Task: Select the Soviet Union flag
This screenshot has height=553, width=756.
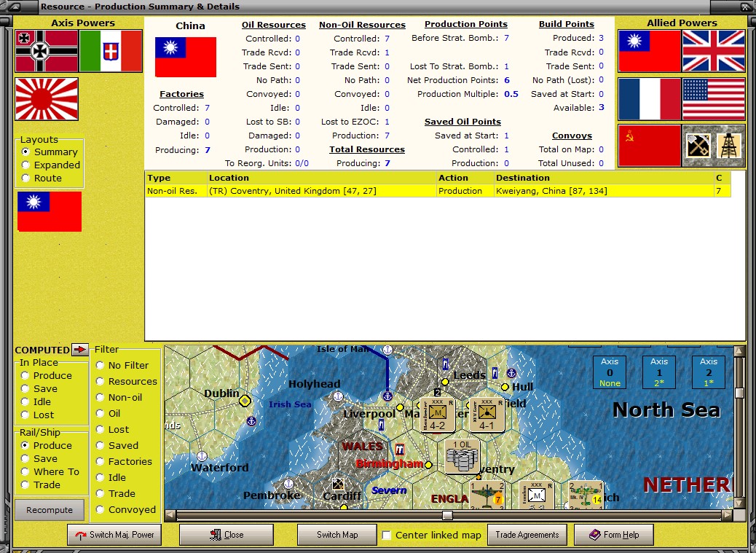Action: click(650, 146)
